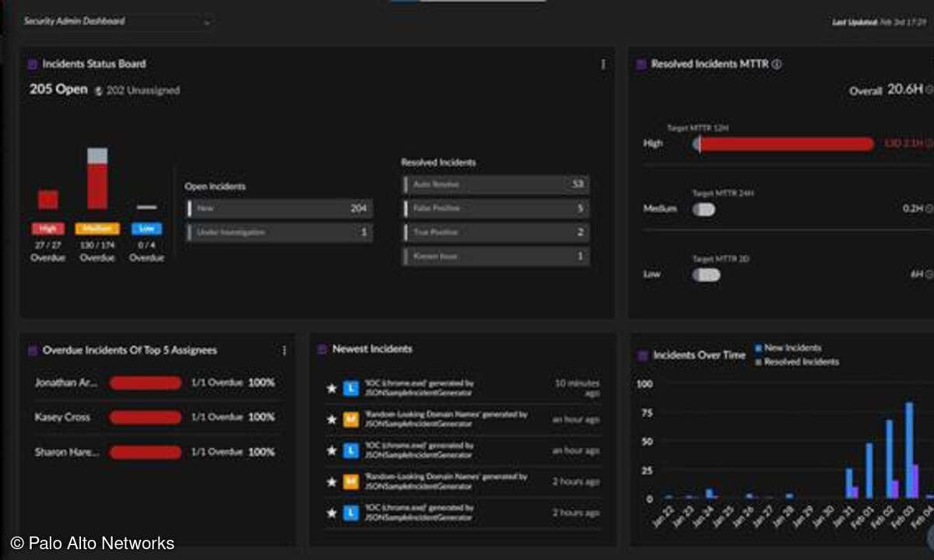Click the Feb 03 blue New Incidents bar
Screen dimensions: 934x560
[908, 450]
